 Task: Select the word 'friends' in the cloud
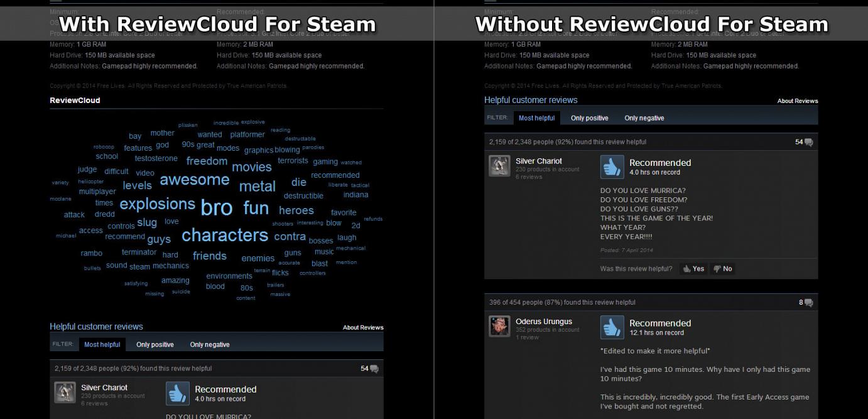(x=210, y=256)
